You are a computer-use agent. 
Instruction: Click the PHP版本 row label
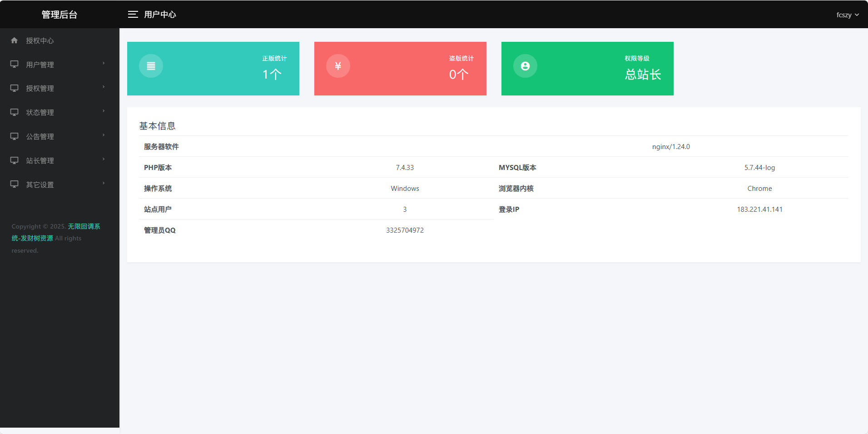pos(158,168)
